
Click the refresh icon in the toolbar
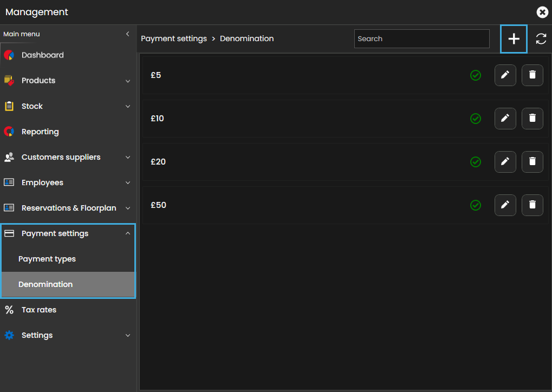pyautogui.click(x=541, y=39)
